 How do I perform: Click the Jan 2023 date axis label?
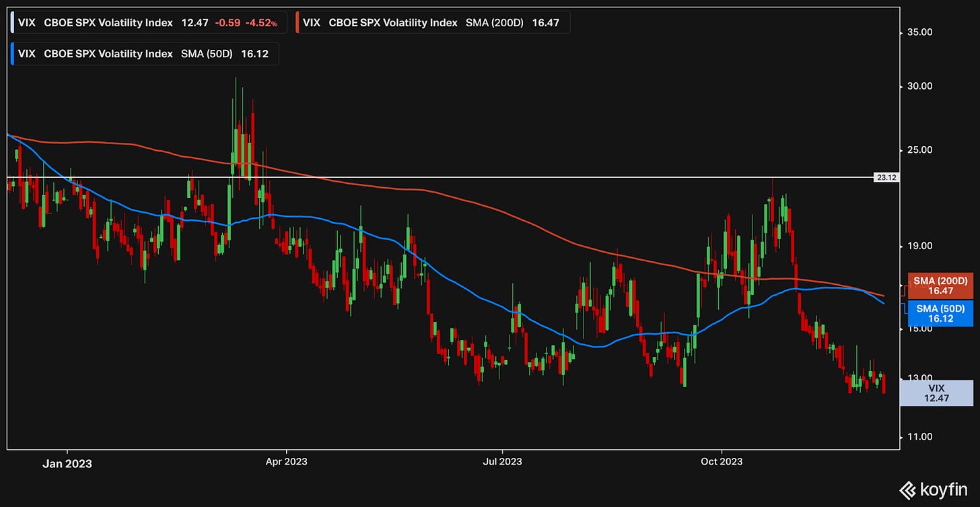click(x=68, y=463)
